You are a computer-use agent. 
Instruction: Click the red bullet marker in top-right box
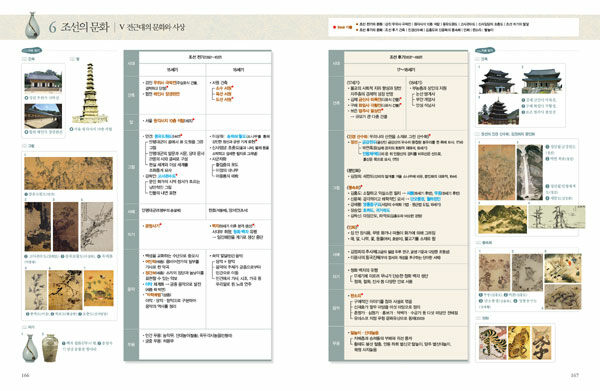pyautogui.click(x=334, y=27)
